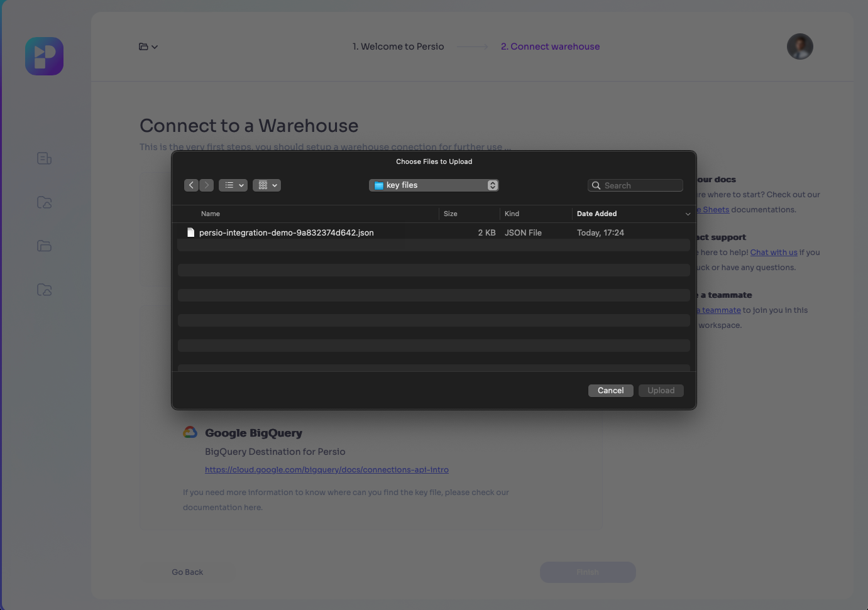Sort files by the Name column
Image resolution: width=868 pixels, height=610 pixels.
[211, 214]
